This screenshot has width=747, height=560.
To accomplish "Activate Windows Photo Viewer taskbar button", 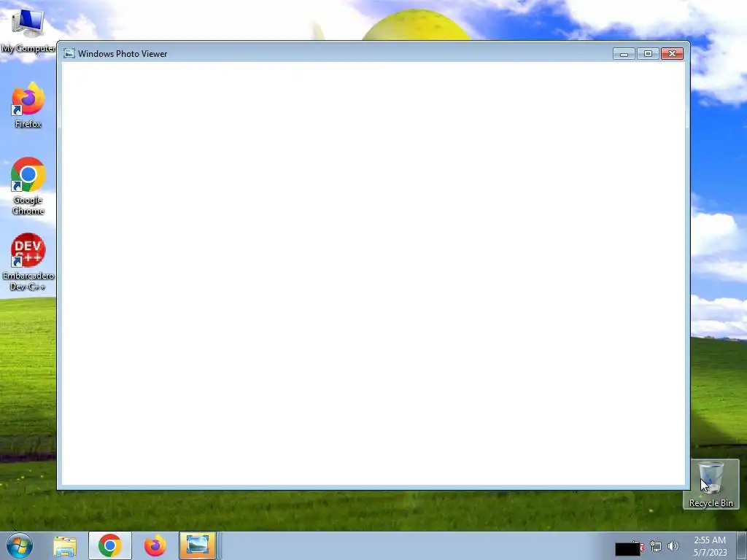I will pos(198,545).
